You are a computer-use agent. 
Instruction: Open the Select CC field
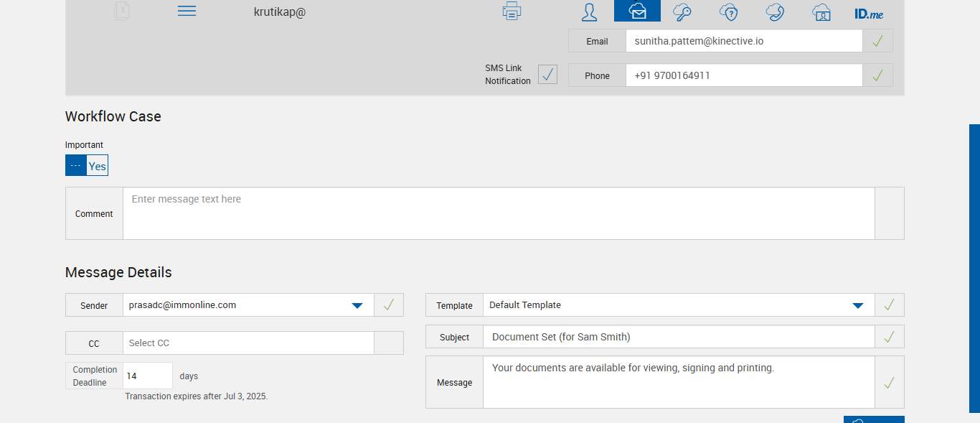[x=248, y=343]
